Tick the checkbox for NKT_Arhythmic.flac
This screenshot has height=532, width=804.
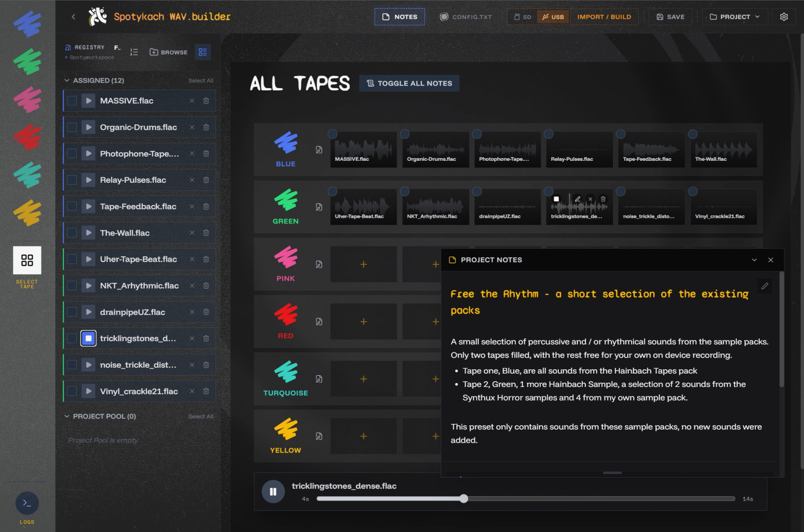[72, 285]
